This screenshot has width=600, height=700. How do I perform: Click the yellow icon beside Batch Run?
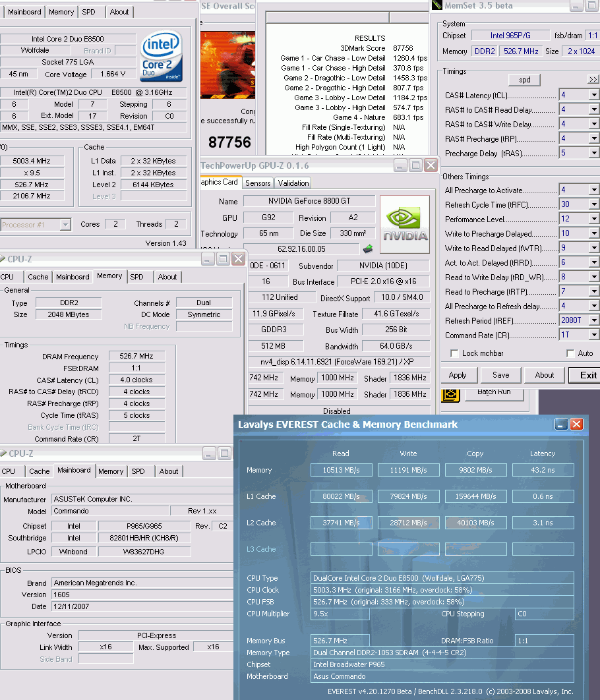450,395
